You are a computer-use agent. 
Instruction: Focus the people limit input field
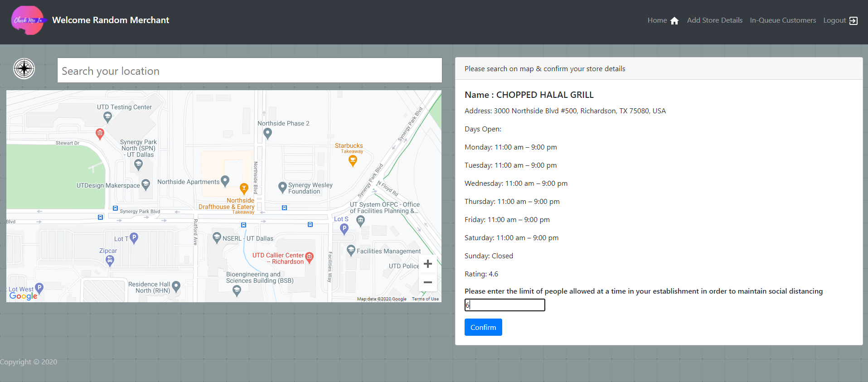point(505,305)
